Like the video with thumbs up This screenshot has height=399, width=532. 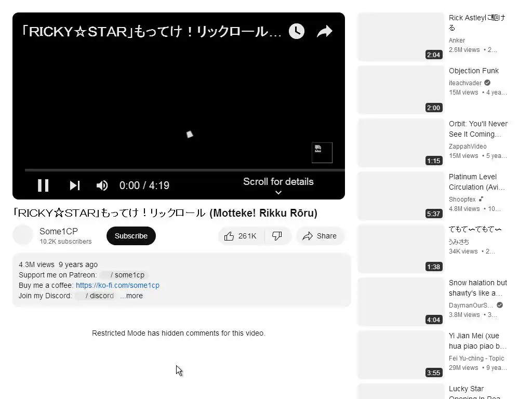click(241, 236)
